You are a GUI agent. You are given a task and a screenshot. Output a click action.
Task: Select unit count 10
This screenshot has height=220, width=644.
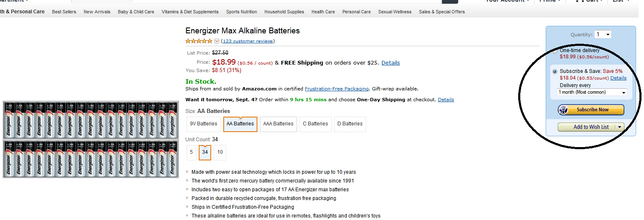(220, 152)
